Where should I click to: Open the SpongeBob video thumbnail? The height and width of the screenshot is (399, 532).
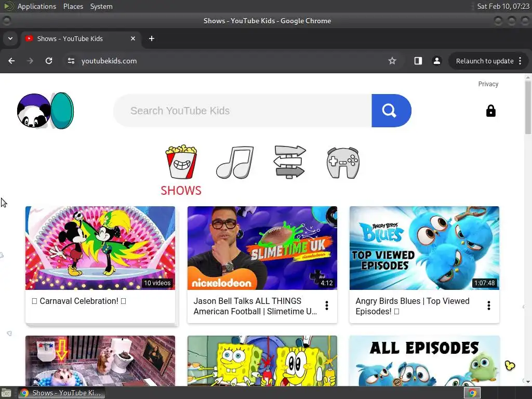[262, 361]
